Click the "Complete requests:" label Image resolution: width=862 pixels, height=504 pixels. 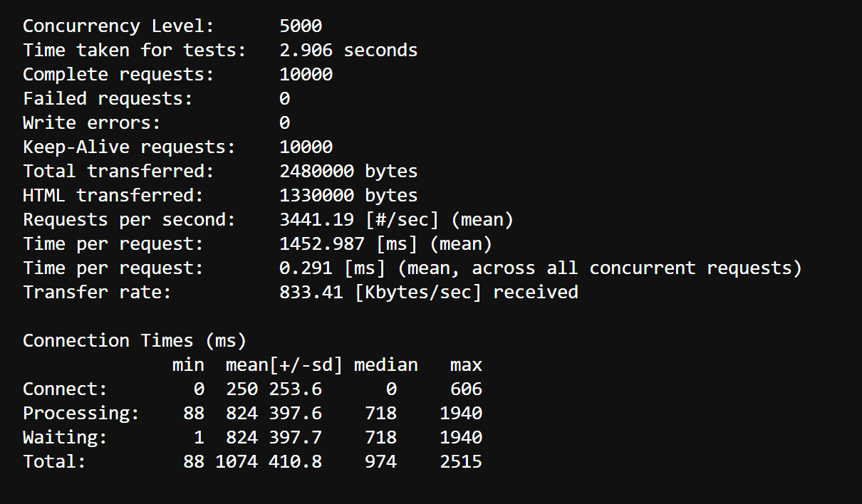(x=118, y=75)
